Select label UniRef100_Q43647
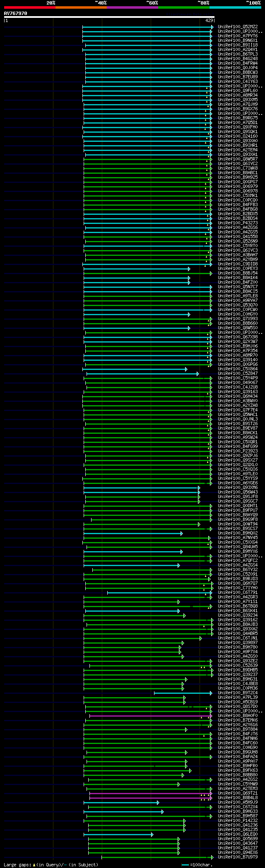 238,844
